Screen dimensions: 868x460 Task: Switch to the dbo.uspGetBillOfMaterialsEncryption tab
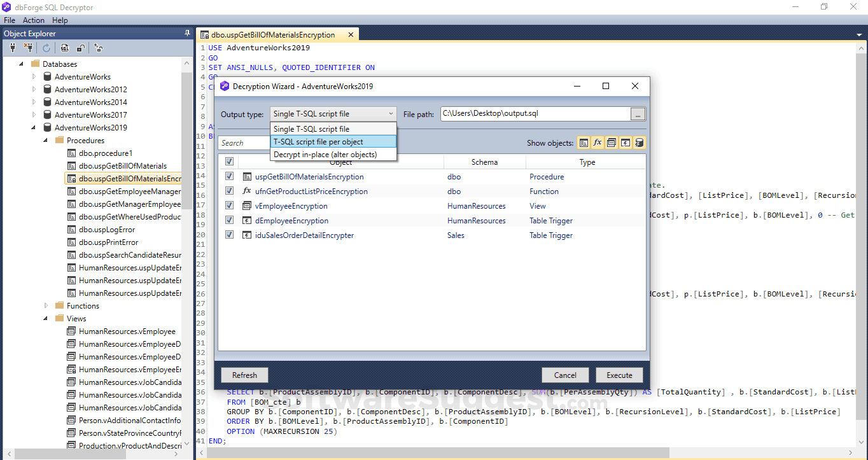[274, 34]
